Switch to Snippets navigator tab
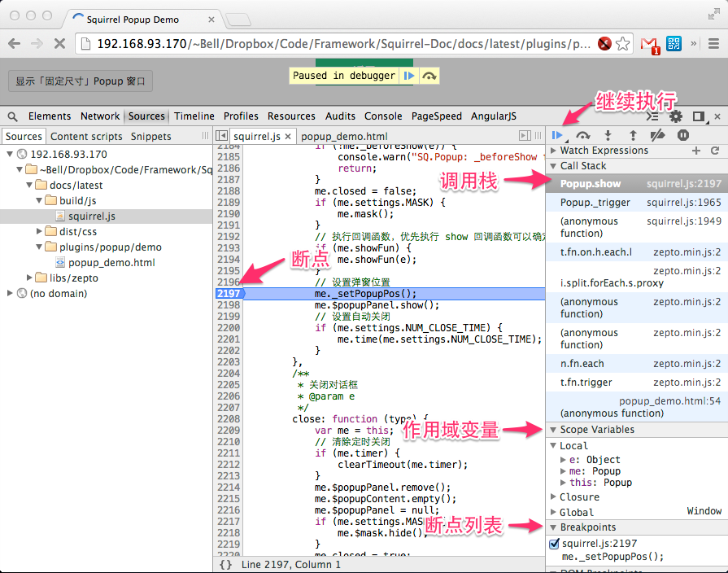This screenshot has width=728, height=573. pos(151,136)
